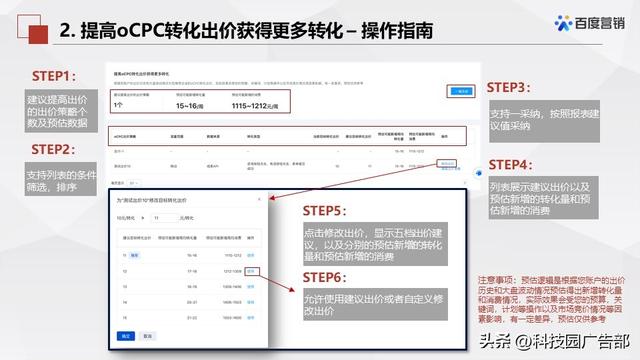Image resolution: width=640 pixels, height=360 pixels.
Task: Click the adopt link for bid 12
Action: [x=251, y=271]
